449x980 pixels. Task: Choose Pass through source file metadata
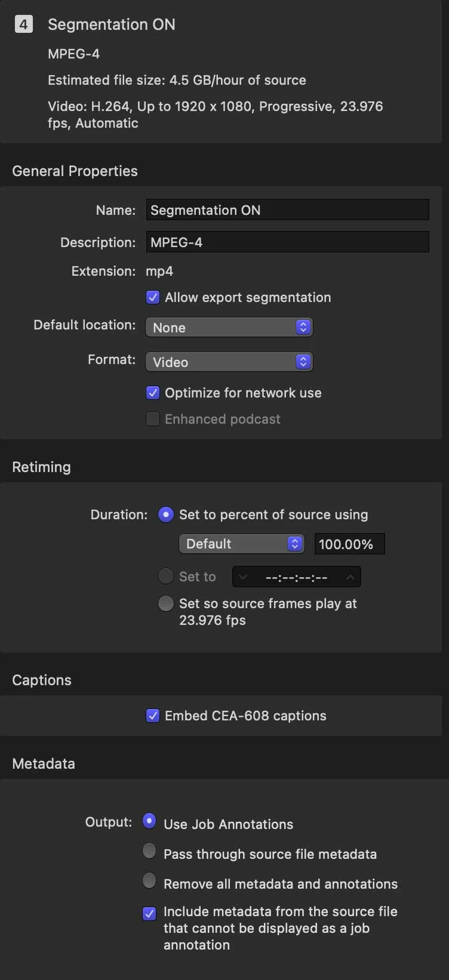click(x=149, y=850)
